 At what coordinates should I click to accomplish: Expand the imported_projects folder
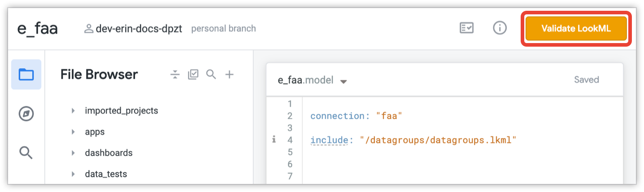(73, 110)
